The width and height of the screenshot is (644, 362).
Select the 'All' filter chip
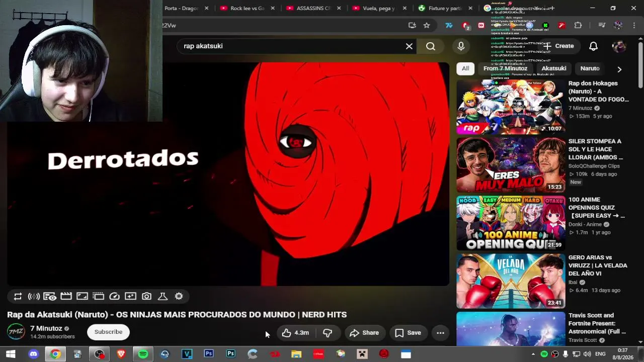465,68
